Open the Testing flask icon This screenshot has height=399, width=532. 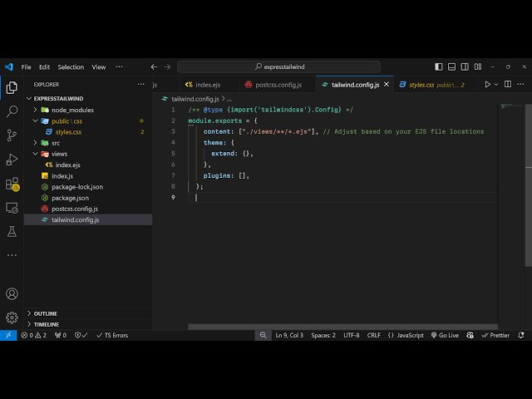12,231
